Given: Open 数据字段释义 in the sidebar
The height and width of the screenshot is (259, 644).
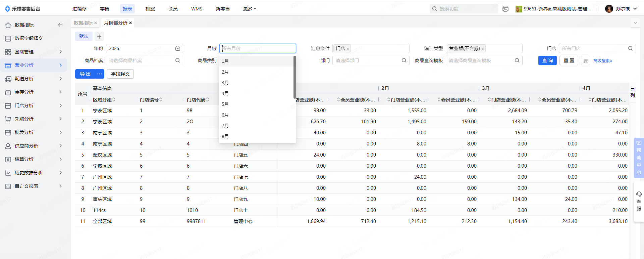Looking at the screenshot, I should click(29, 38).
